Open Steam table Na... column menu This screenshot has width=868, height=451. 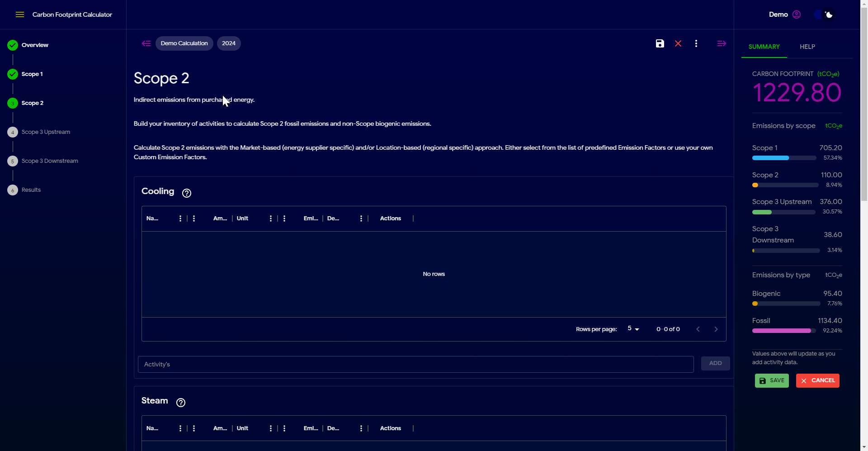[180, 428]
